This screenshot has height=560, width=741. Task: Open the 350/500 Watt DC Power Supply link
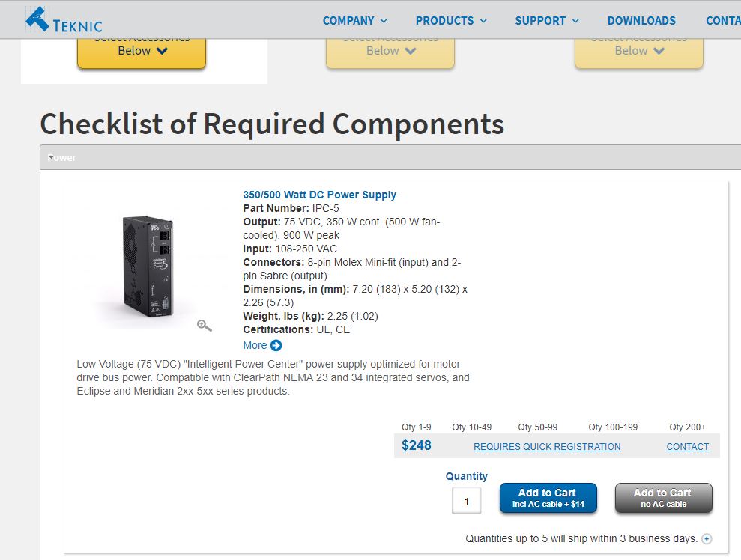(x=319, y=195)
